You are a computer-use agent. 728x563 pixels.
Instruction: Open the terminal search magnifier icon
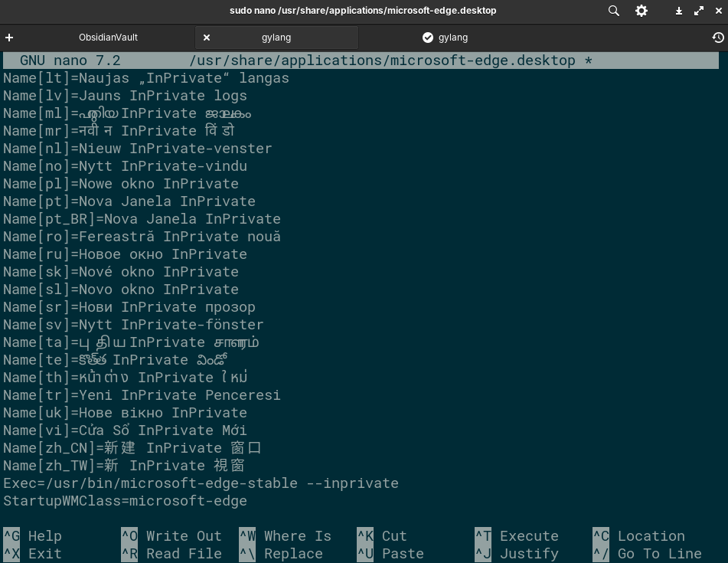(x=614, y=11)
